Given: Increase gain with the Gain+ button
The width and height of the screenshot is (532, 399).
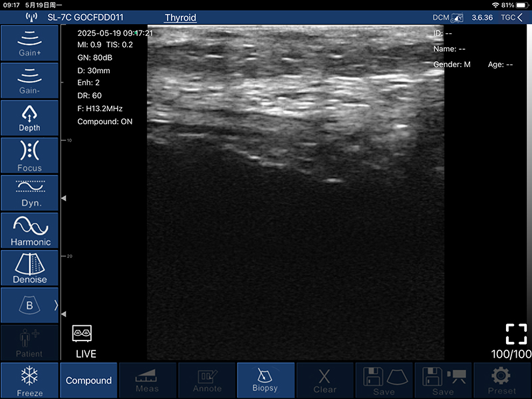Looking at the screenshot, I should [x=29, y=43].
